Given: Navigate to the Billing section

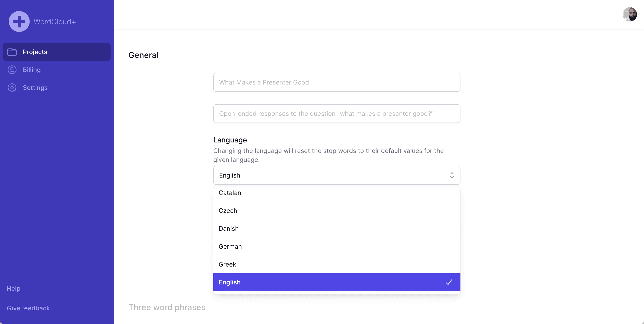Looking at the screenshot, I should click(x=32, y=70).
